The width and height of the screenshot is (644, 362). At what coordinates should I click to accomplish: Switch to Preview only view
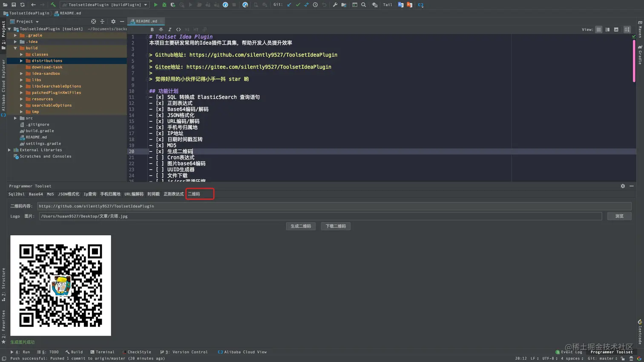tap(616, 29)
